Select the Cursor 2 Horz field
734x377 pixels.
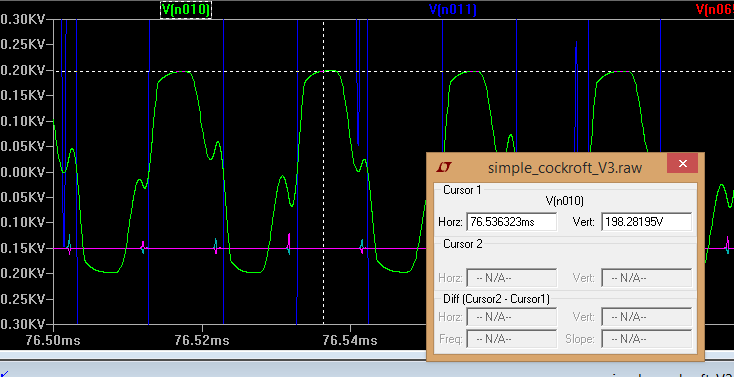(512, 278)
